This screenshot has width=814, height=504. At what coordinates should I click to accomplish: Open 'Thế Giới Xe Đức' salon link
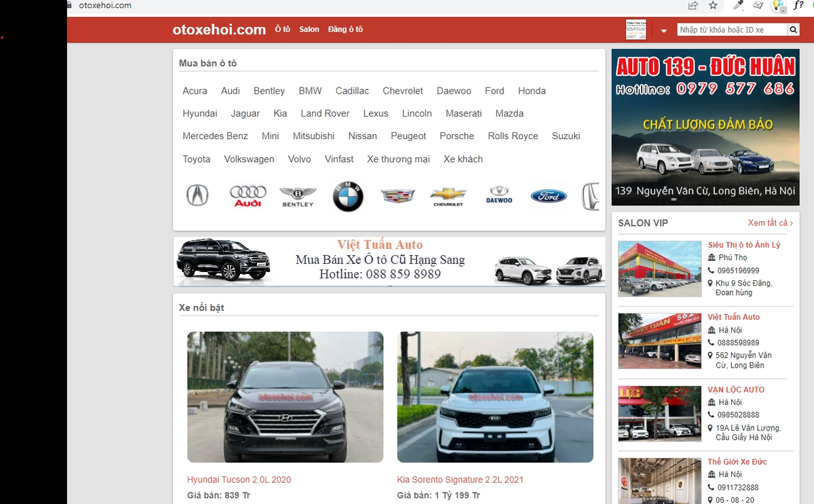pos(737,461)
